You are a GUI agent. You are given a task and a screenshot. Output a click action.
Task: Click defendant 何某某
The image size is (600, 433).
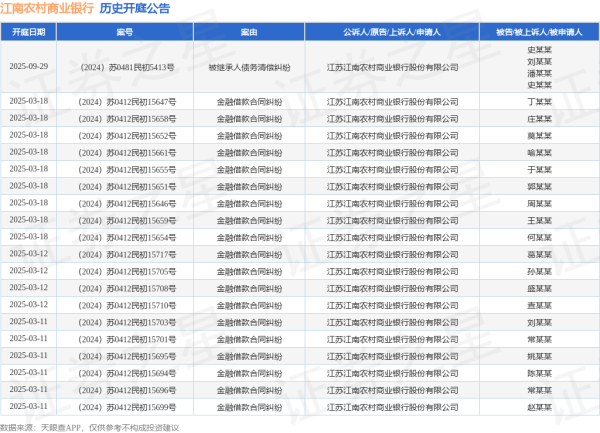tap(540, 238)
